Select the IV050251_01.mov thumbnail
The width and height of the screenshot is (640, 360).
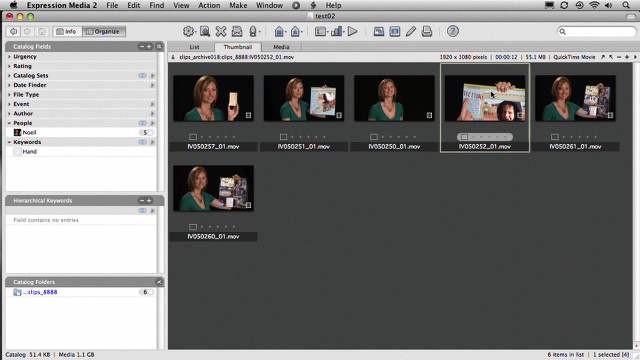point(304,98)
